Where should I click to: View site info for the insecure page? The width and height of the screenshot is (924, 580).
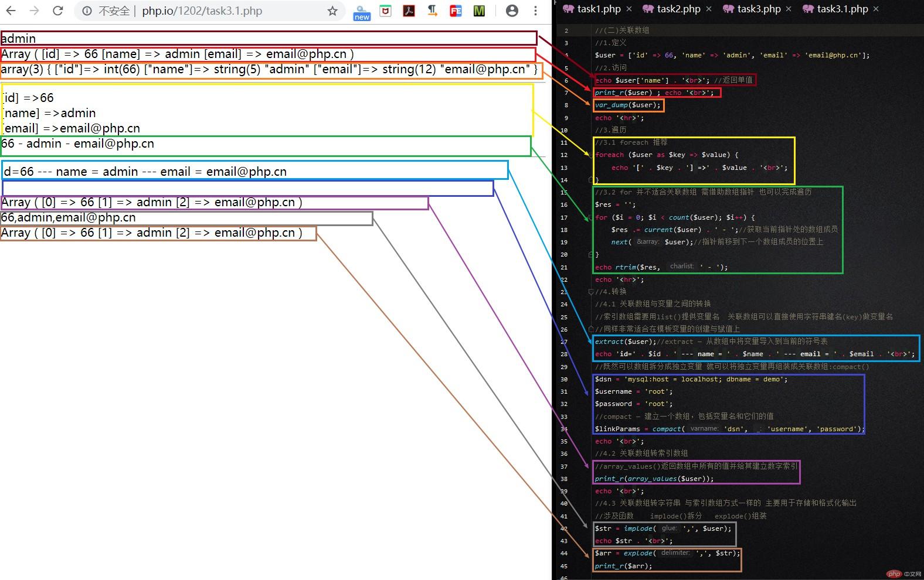click(x=87, y=11)
